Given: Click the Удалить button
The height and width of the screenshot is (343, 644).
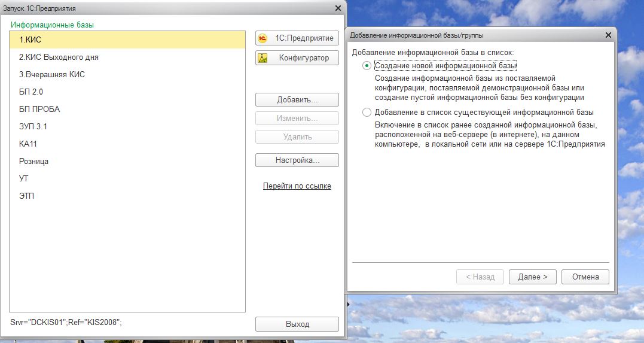Looking at the screenshot, I should pyautogui.click(x=297, y=137).
